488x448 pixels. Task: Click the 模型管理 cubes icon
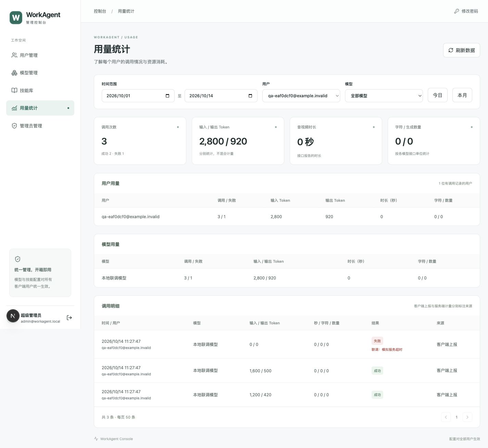coord(14,73)
